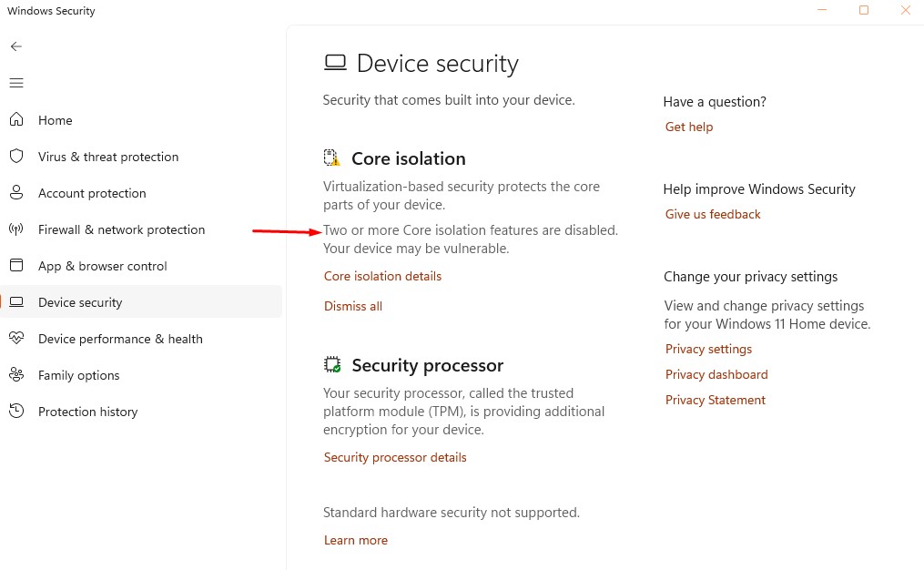Select the Firewall & network protection icon
Image resolution: width=924 pixels, height=570 pixels.
tap(15, 229)
